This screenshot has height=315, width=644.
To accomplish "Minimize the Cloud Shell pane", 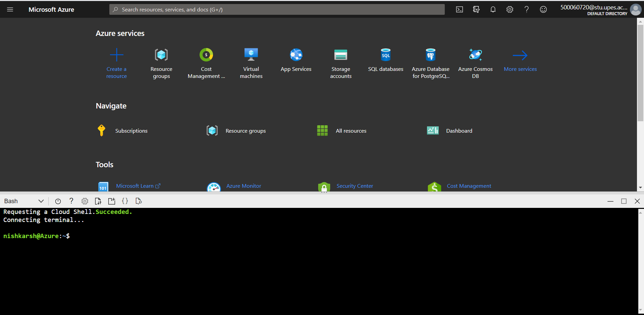I will (610, 201).
